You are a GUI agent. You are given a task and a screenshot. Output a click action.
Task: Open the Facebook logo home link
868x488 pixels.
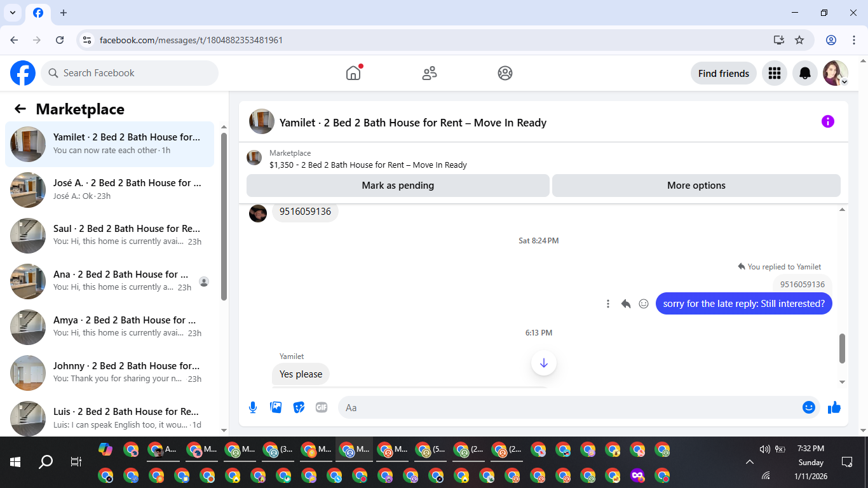coord(23,73)
